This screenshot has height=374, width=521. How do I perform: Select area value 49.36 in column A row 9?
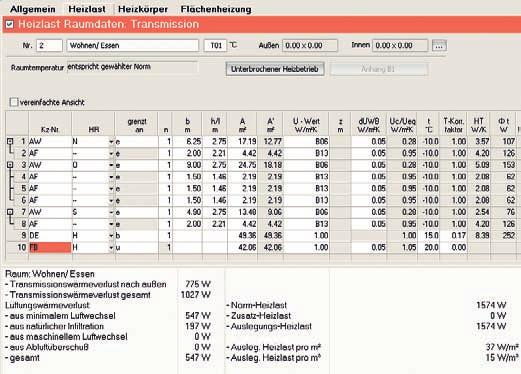coord(242,235)
